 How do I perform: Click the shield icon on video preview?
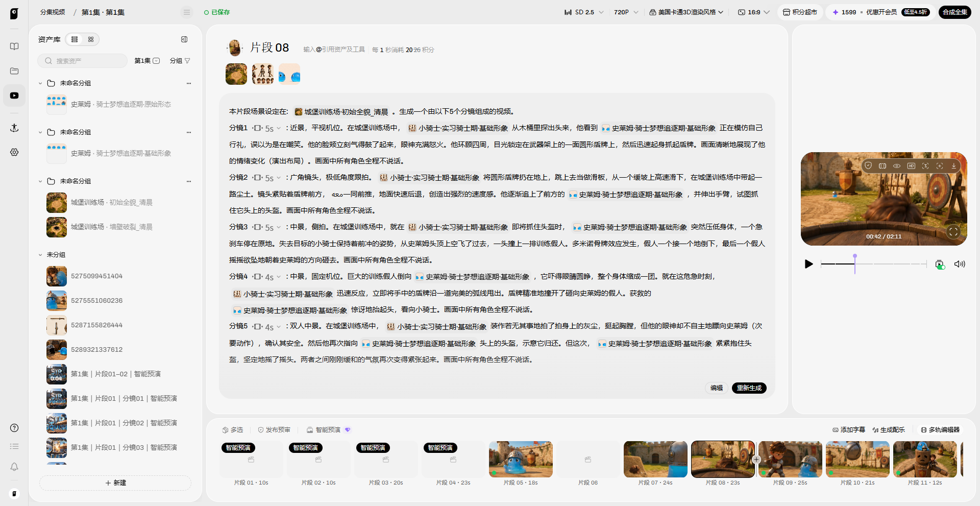tap(868, 166)
